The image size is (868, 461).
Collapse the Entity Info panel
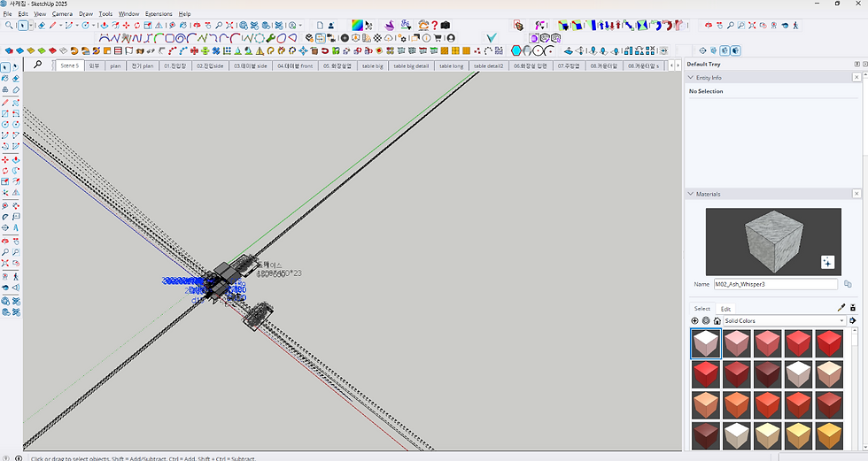690,77
